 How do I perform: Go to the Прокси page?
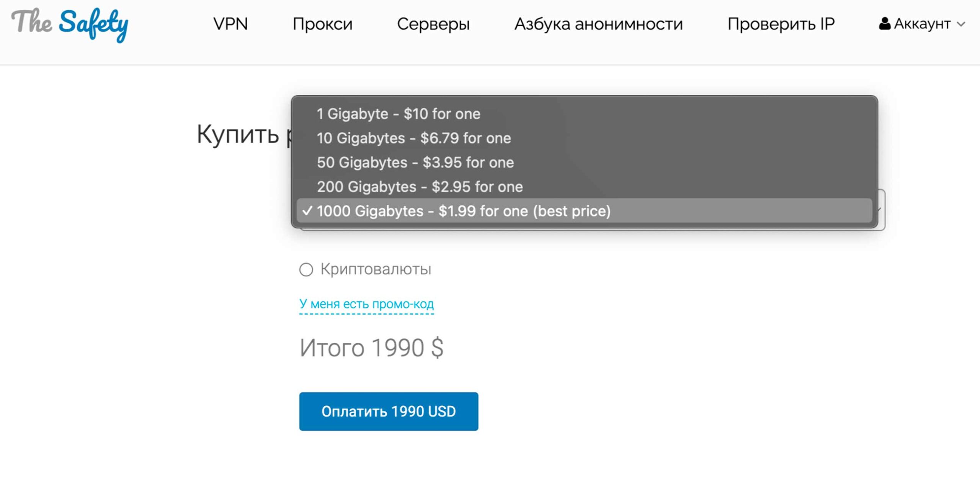322,24
